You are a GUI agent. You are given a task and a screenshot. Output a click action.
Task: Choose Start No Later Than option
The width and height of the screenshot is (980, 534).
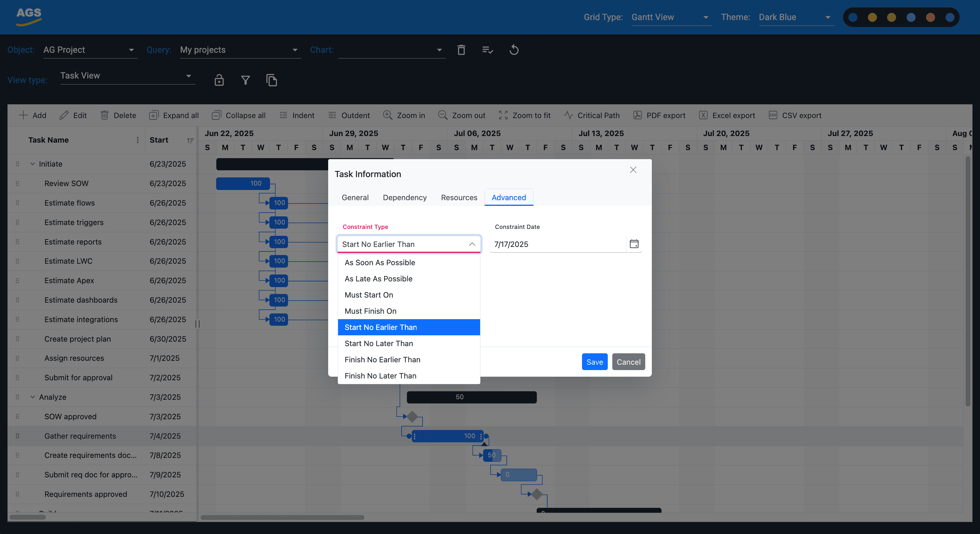click(379, 343)
